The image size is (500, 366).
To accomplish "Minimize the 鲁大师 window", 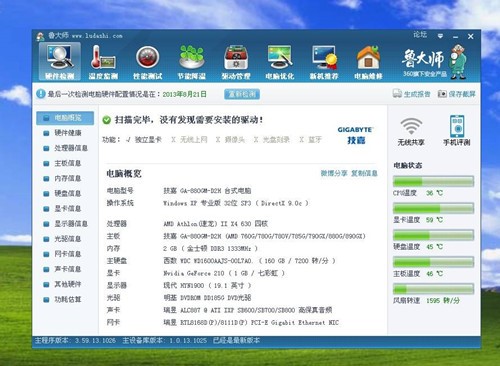I will (455, 36).
